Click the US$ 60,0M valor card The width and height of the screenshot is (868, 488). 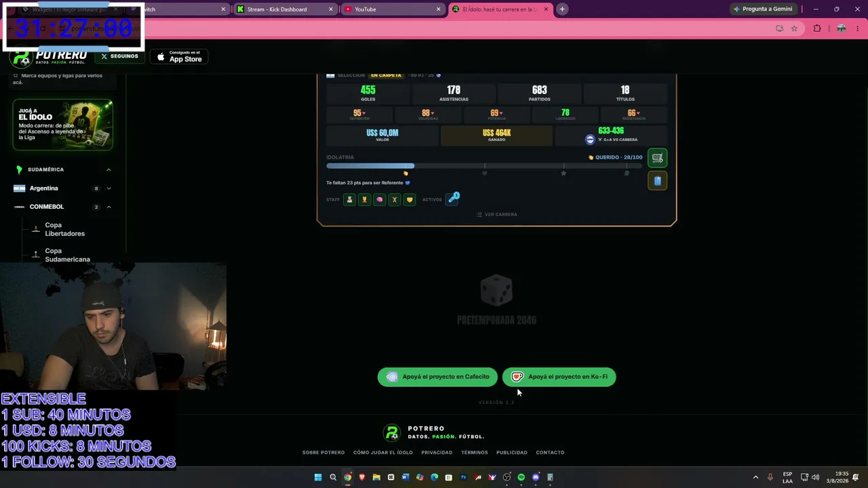pyautogui.click(x=382, y=136)
